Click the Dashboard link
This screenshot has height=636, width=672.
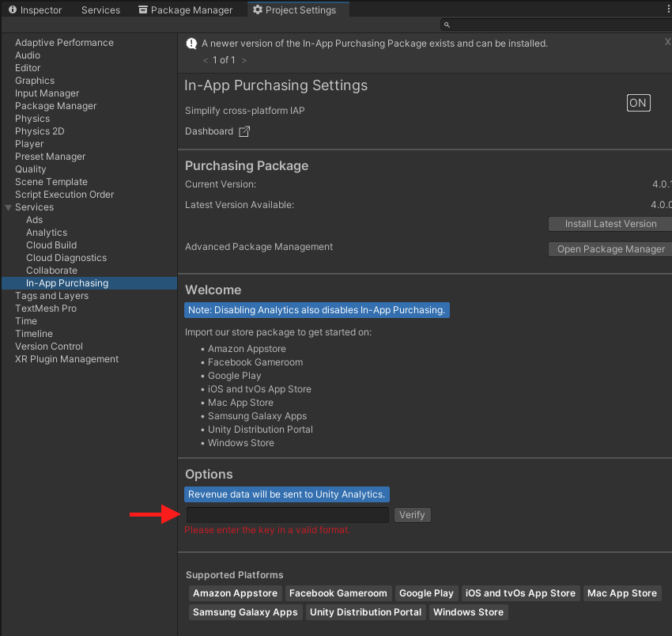pyautogui.click(x=210, y=131)
